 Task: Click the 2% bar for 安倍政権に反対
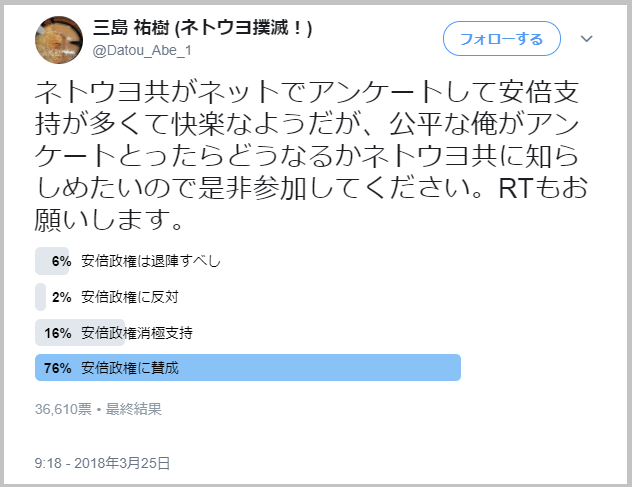pyautogui.click(x=40, y=297)
